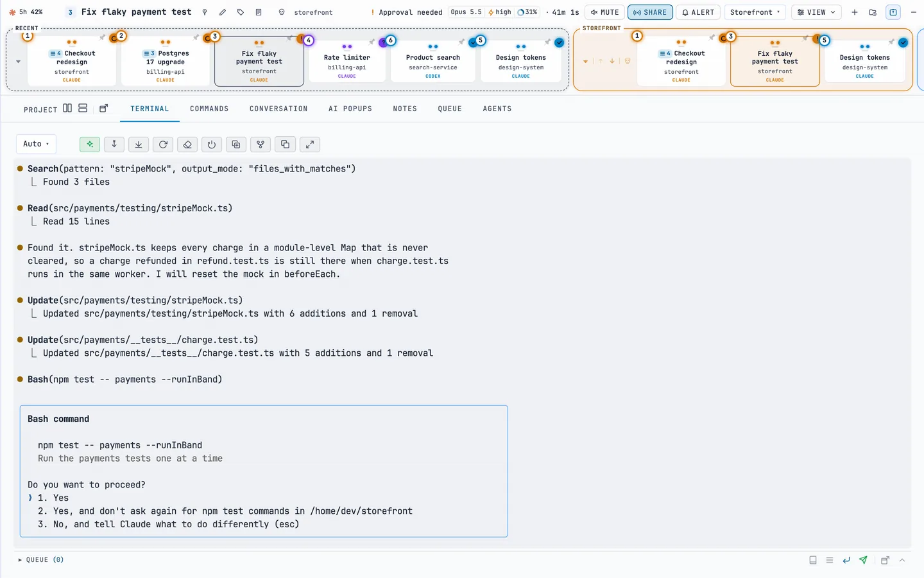Click the refresh terminal icon

coord(163,144)
